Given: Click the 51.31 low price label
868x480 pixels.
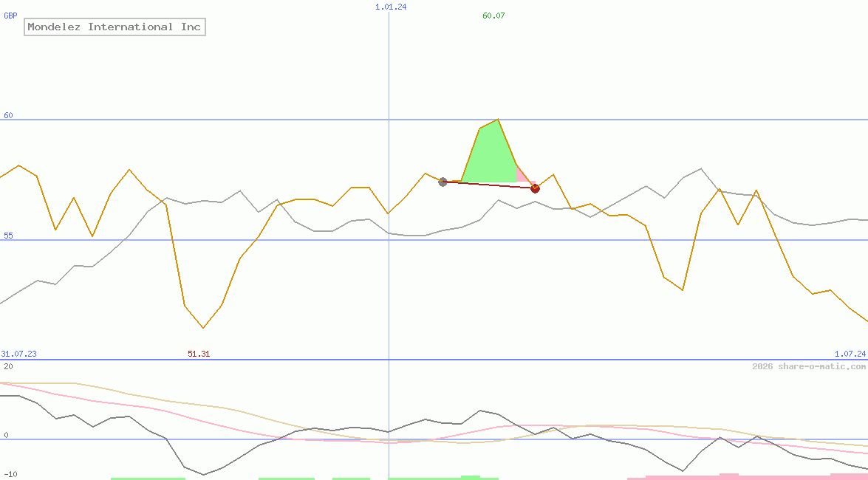Looking at the screenshot, I should coord(199,354).
